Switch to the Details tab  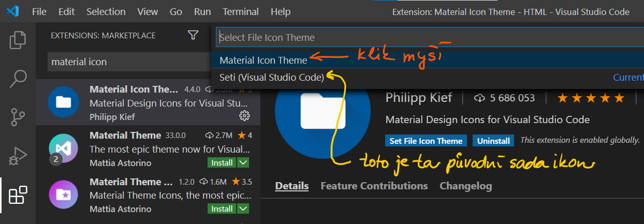pyautogui.click(x=292, y=186)
